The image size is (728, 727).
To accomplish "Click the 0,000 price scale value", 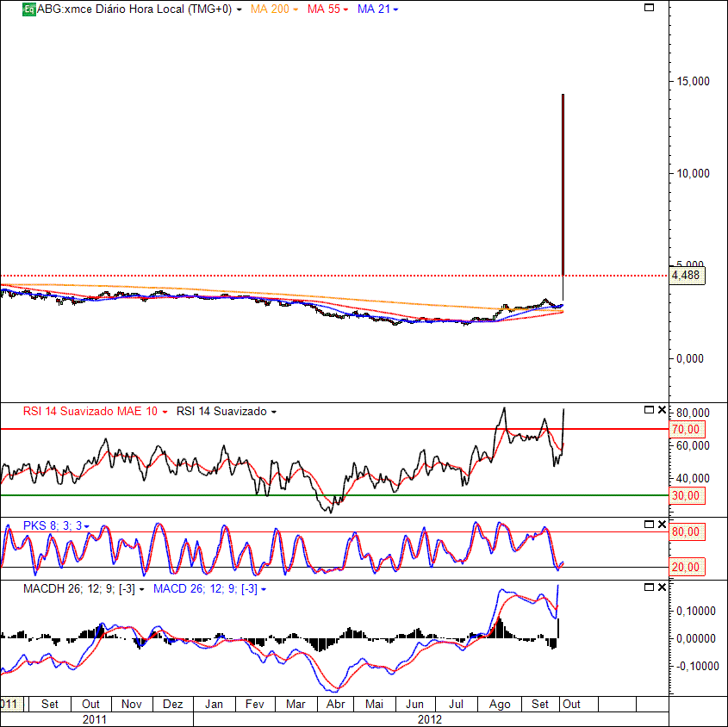I will point(690,358).
